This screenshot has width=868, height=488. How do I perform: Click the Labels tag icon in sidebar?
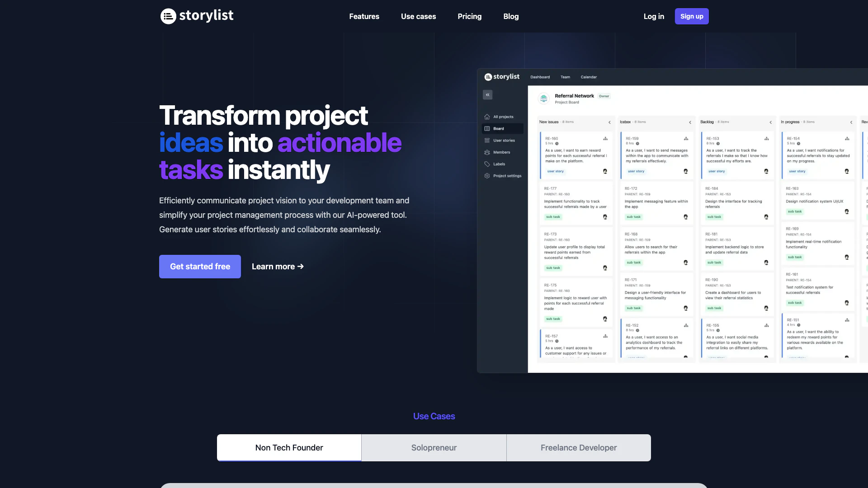(x=487, y=164)
